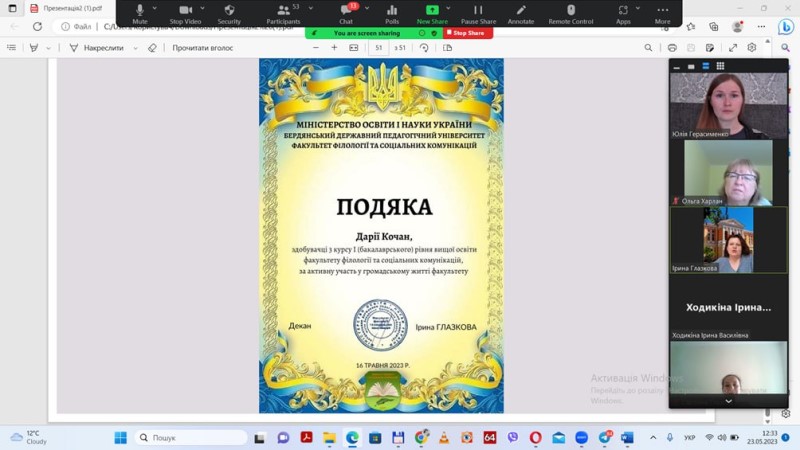Start a New Share
Image resolution: width=800 pixels, height=450 pixels.
[432, 14]
